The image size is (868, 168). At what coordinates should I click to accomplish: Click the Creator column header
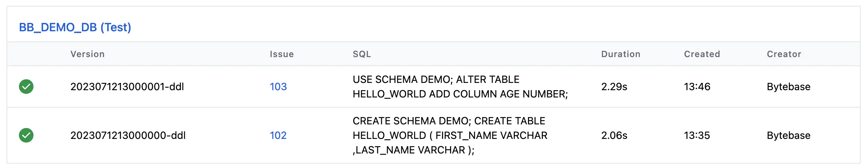(x=784, y=54)
